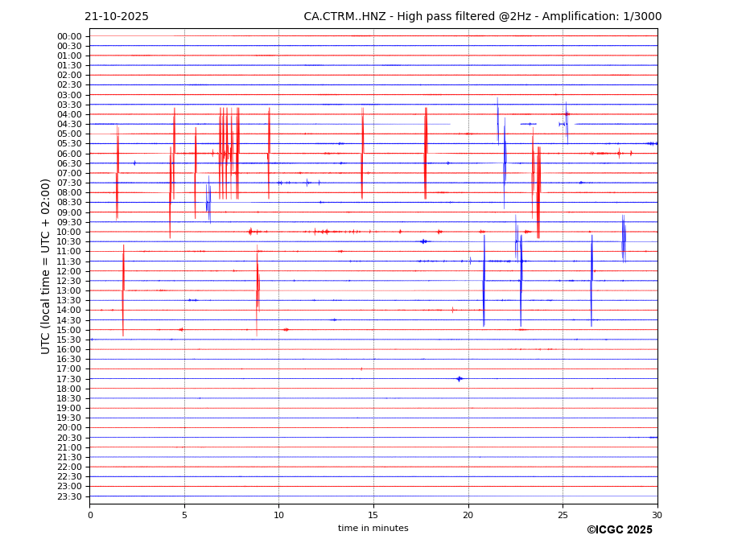The height and width of the screenshot is (560, 746).
Task: Click the blue burst on the 17:30 trace
Action: [x=459, y=378]
